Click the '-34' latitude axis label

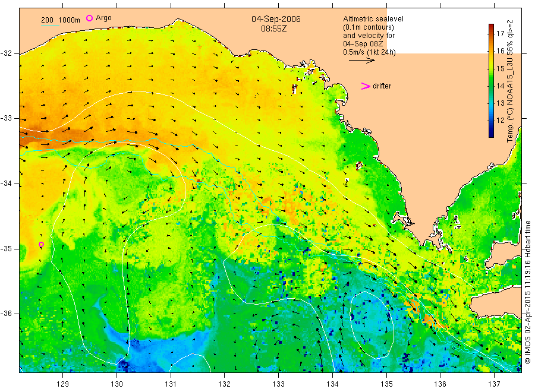pyautogui.click(x=6, y=184)
